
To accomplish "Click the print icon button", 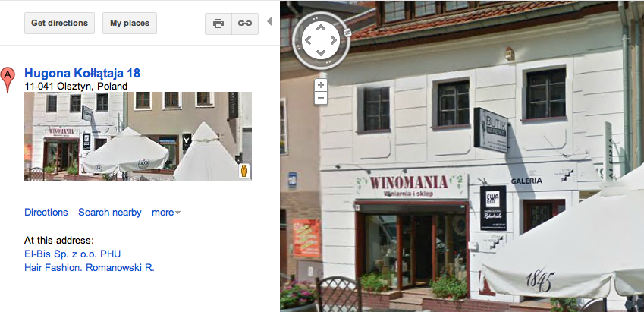I will [x=218, y=24].
